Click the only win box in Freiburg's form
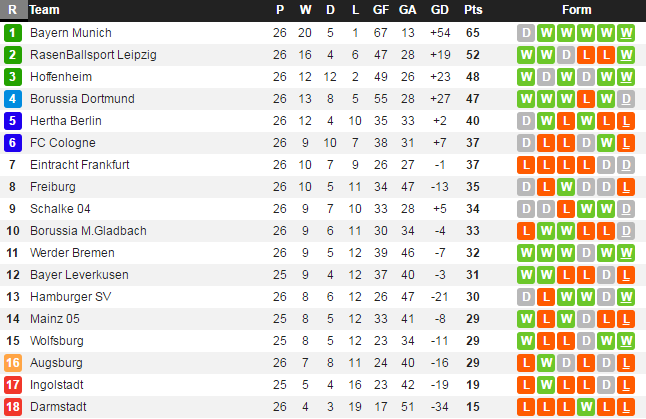Viewport: 646px width, 419px height. [566, 187]
